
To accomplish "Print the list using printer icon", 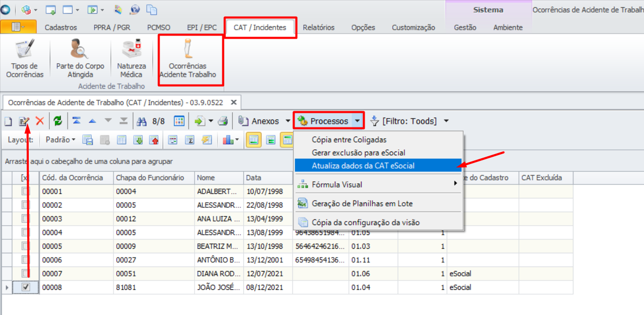I will 223,121.
